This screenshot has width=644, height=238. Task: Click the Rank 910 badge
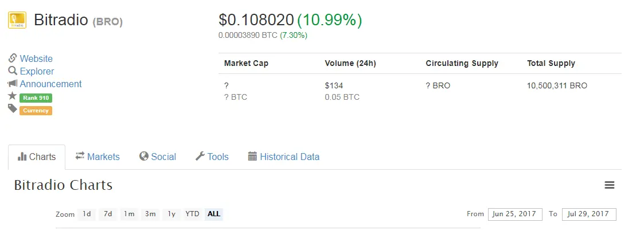[x=36, y=98]
